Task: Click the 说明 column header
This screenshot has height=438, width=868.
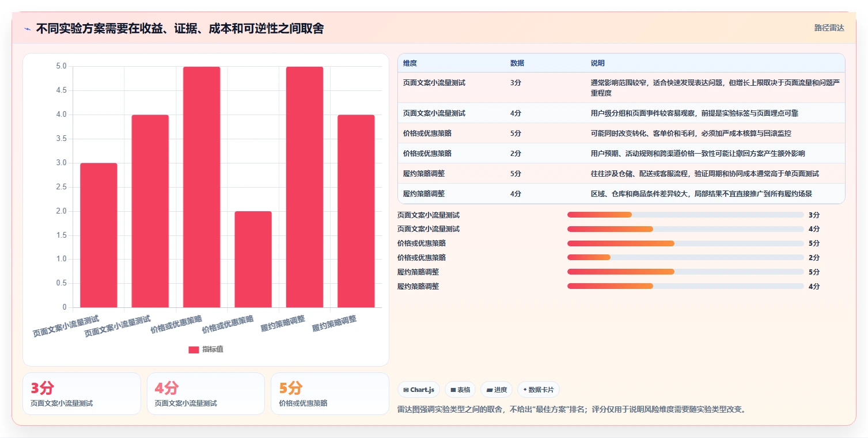Action: (598, 63)
